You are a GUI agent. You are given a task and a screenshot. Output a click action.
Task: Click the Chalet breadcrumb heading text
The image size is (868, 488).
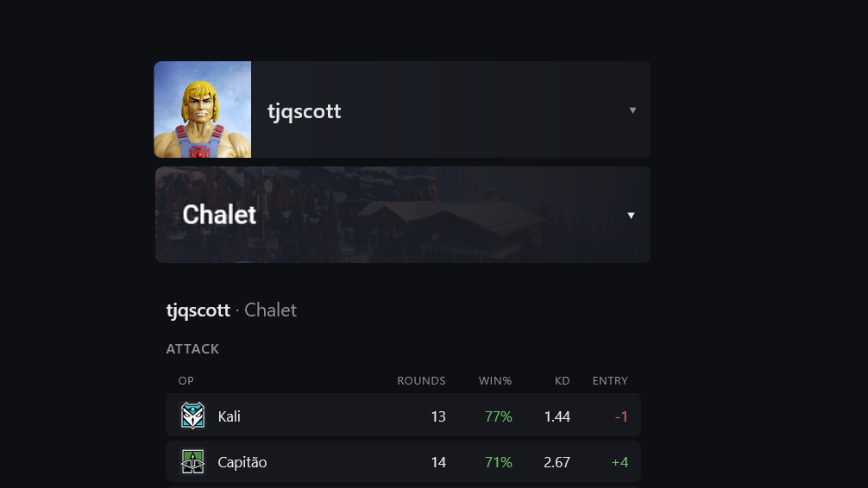pos(270,310)
